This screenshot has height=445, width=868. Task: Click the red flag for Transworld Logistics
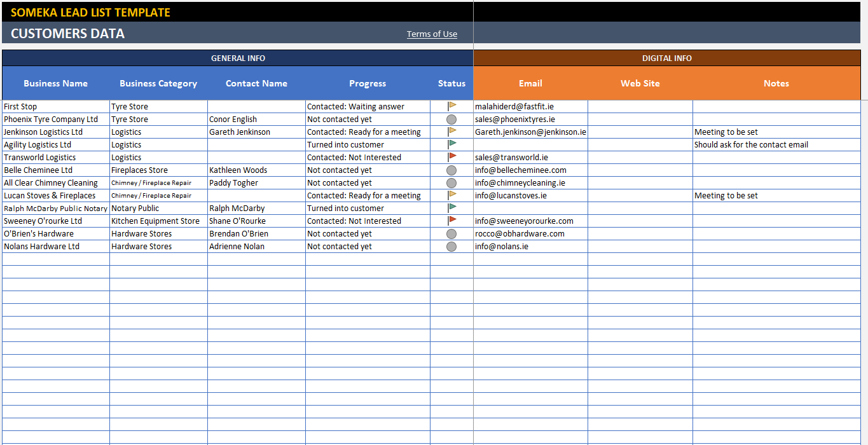pos(452,158)
